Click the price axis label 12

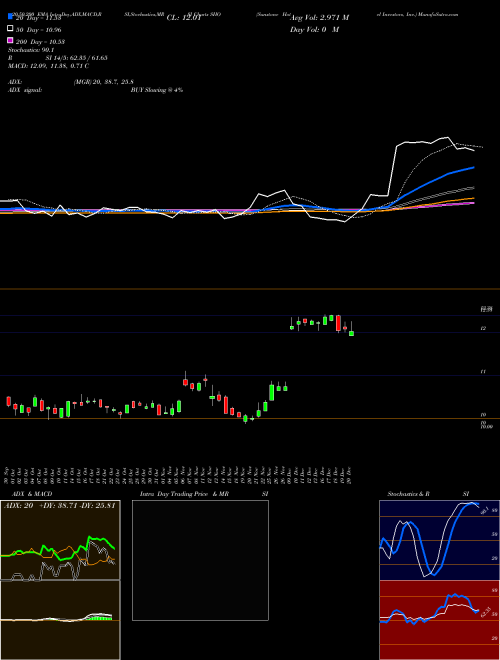pyautogui.click(x=483, y=328)
